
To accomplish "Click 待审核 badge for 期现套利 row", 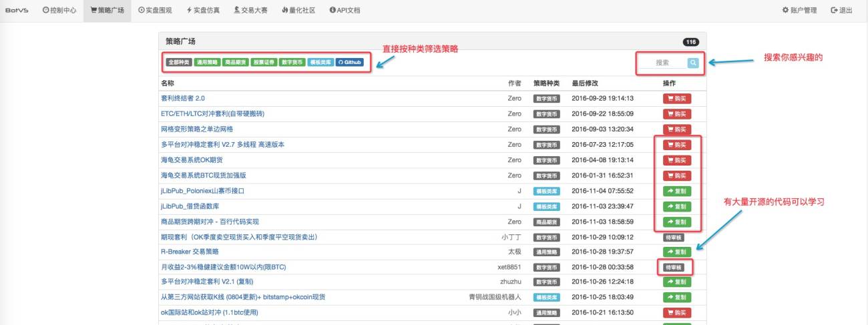I will point(674,237).
